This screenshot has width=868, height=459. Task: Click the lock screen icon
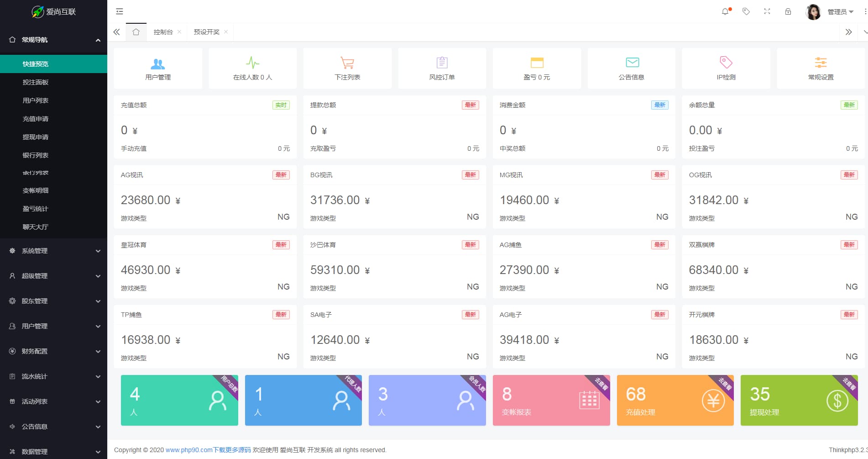point(788,11)
